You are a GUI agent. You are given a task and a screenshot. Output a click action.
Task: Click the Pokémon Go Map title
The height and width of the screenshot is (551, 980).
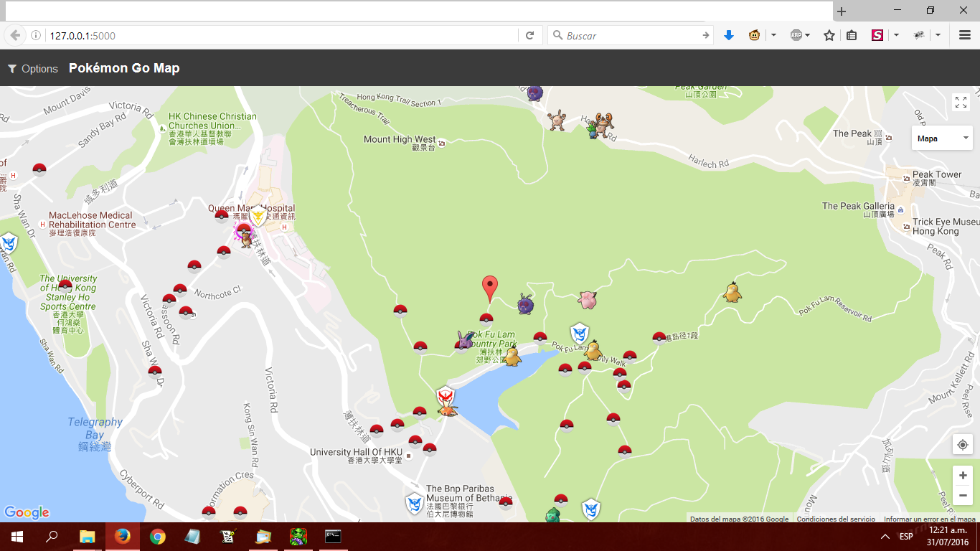click(124, 68)
